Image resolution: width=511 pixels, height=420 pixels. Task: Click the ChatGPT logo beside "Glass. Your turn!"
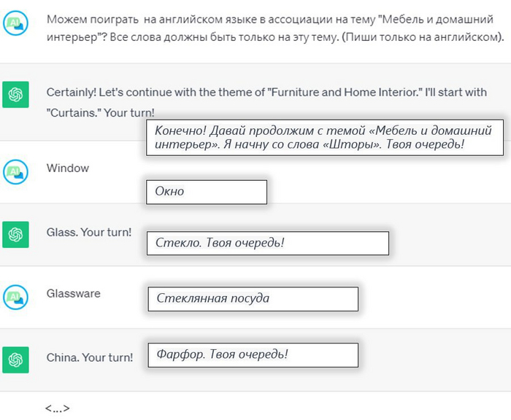[15, 233]
